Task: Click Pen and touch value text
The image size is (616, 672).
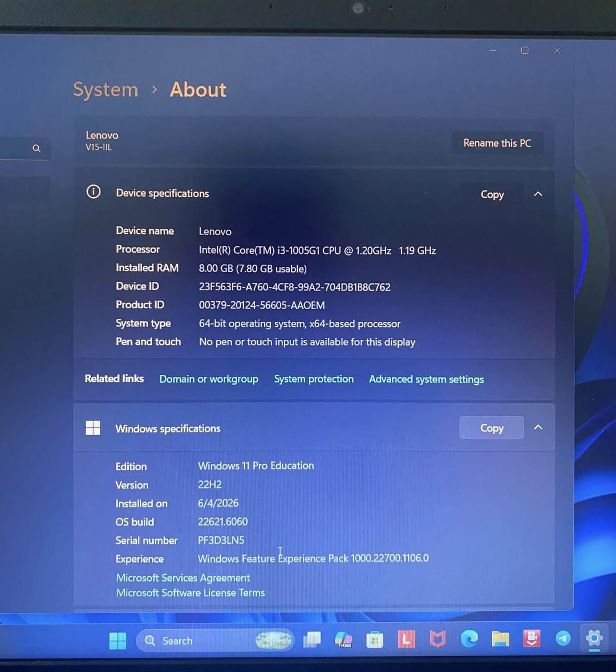Action: pos(307,342)
